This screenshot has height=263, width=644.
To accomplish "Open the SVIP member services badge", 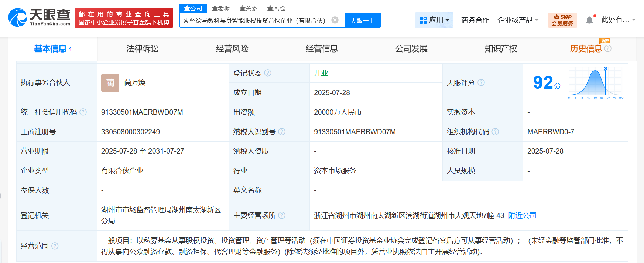I will click(562, 20).
